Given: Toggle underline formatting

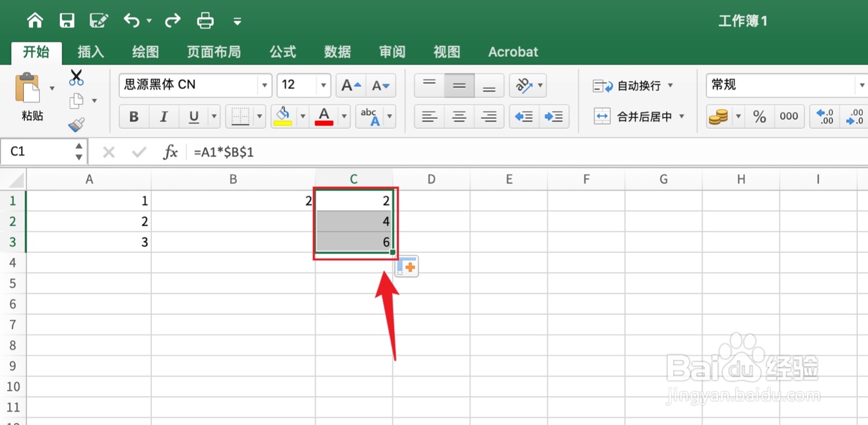Looking at the screenshot, I should coord(194,117).
